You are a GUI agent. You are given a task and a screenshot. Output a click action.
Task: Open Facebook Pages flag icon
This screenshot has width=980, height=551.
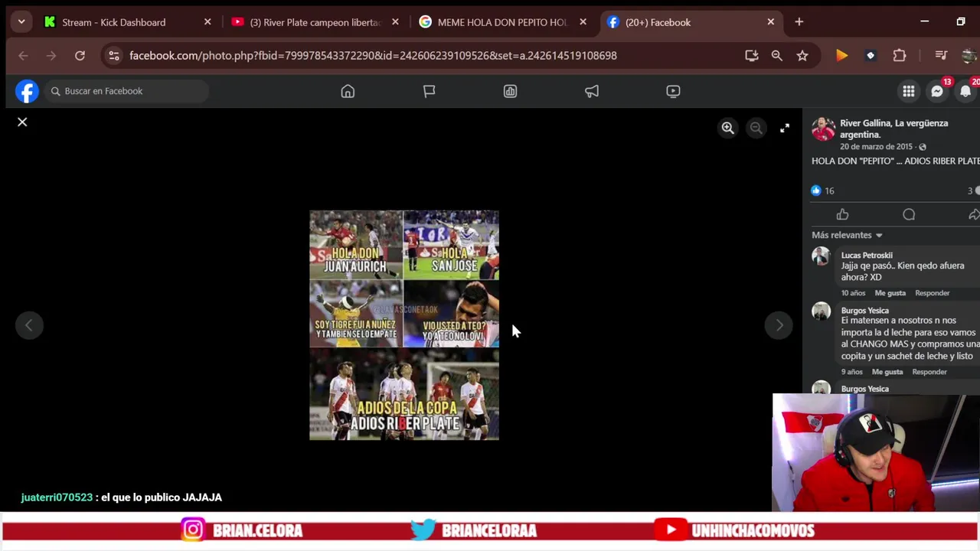point(429,91)
